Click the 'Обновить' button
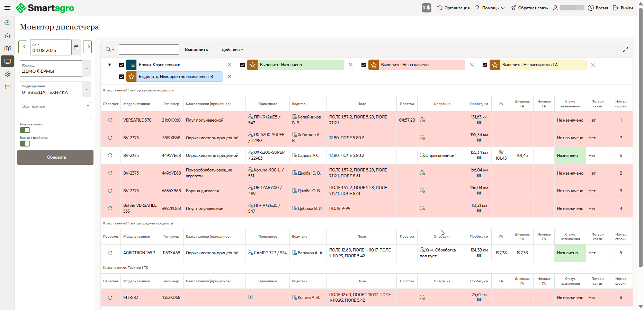Viewport: 644px width, 310px height. pyautogui.click(x=55, y=157)
